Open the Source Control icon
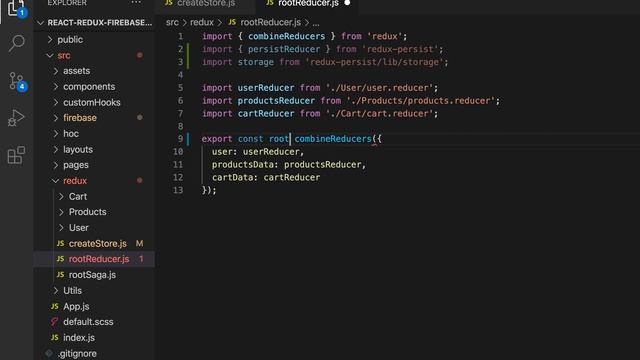The width and height of the screenshot is (640, 360). click(17, 81)
